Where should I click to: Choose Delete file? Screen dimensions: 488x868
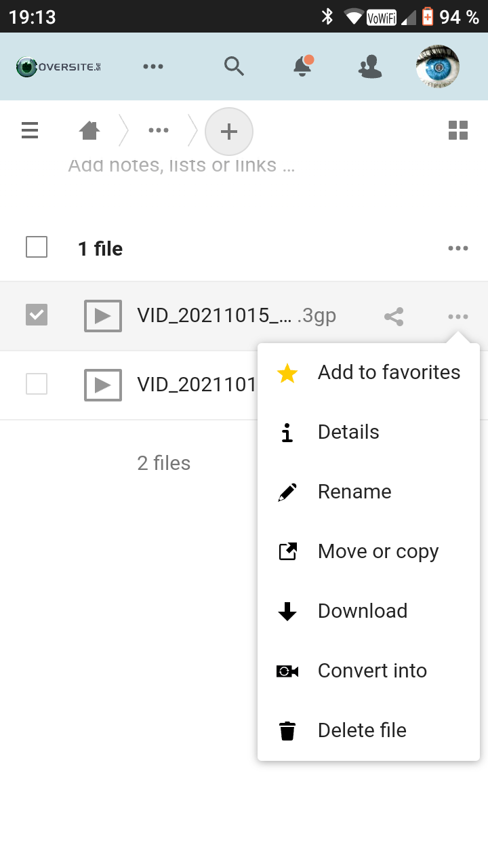361,730
